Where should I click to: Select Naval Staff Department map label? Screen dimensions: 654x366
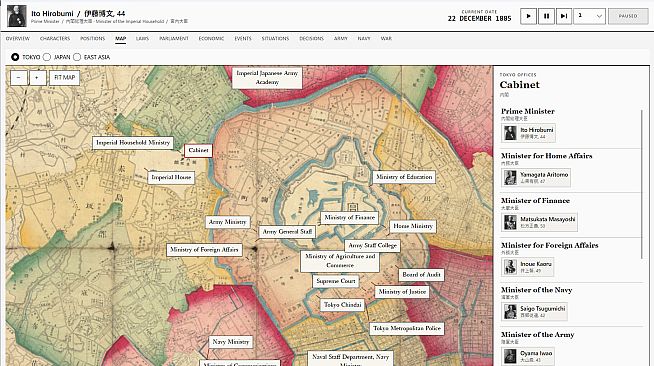click(x=350, y=358)
